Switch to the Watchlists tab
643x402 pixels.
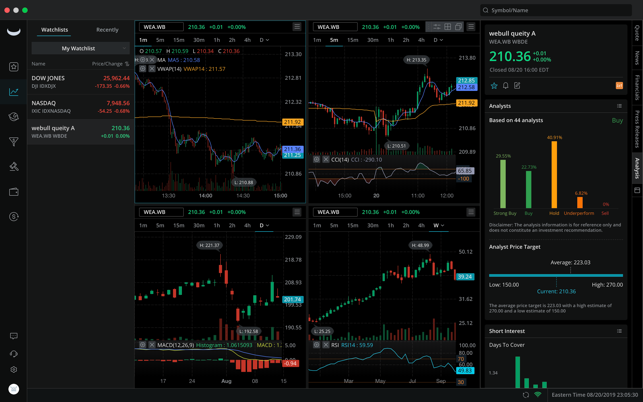pyautogui.click(x=55, y=30)
